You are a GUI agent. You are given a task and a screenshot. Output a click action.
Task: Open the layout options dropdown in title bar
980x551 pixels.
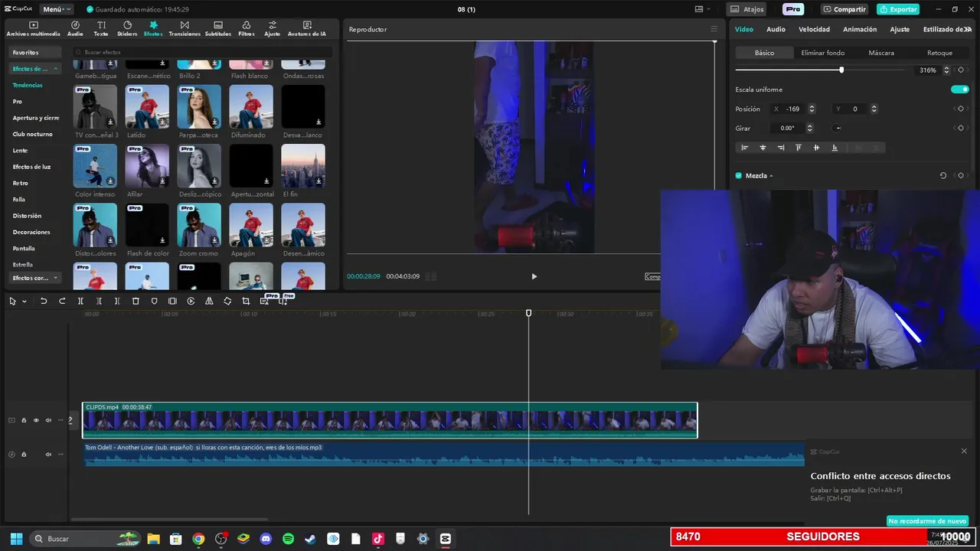[x=701, y=9]
